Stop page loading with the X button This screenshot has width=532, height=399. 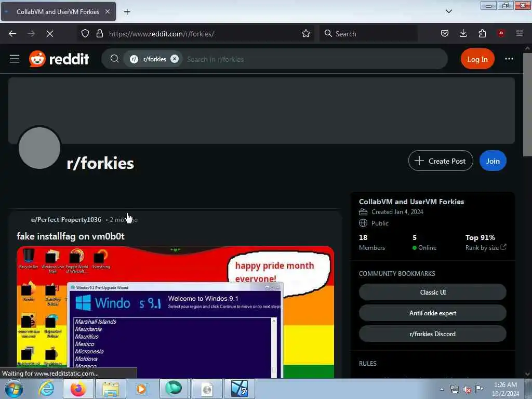pyautogui.click(x=50, y=34)
